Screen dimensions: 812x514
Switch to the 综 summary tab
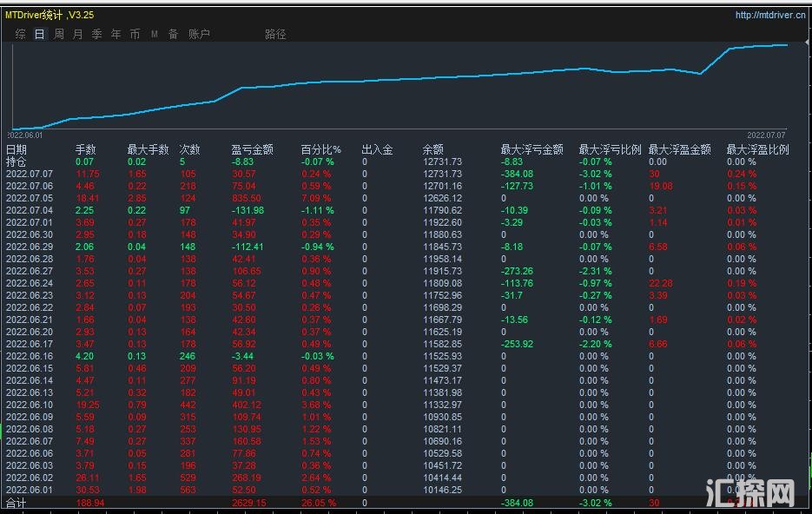click(x=20, y=34)
